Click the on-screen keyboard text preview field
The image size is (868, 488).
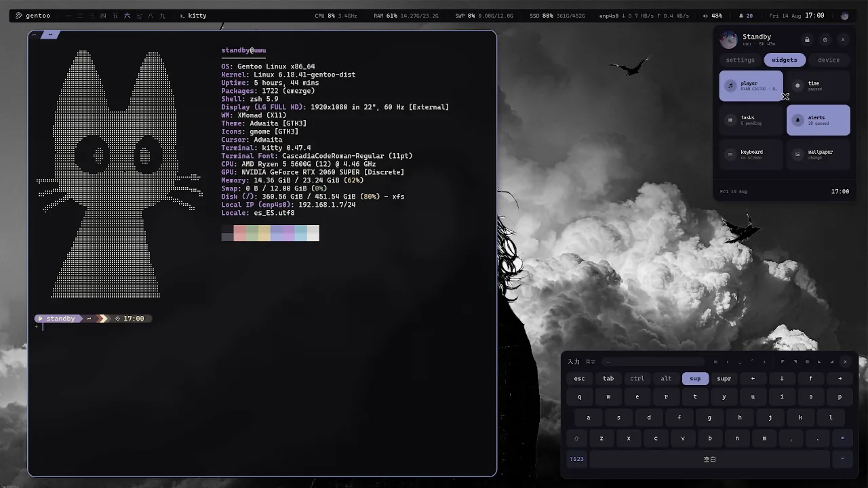click(x=654, y=362)
